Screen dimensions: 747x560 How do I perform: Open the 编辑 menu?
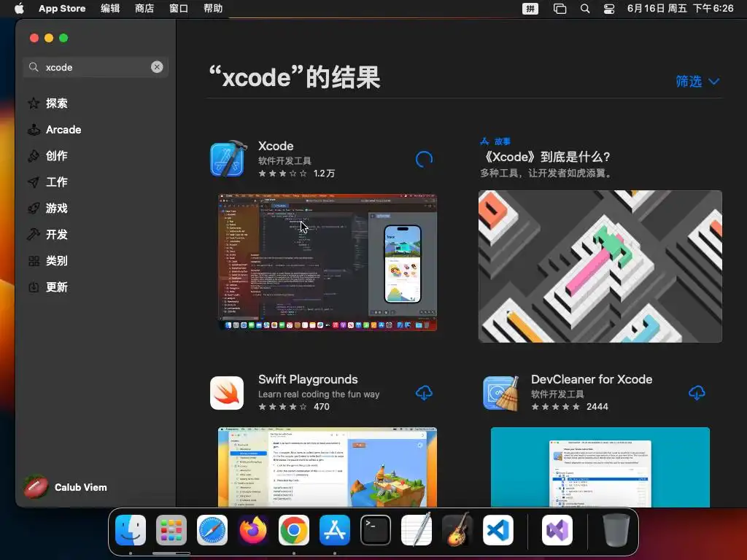[110, 8]
